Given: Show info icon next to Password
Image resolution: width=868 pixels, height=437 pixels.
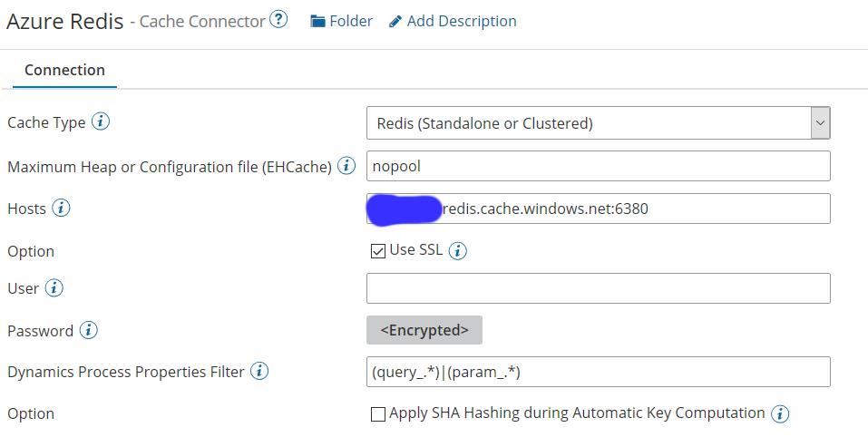Looking at the screenshot, I should pyautogui.click(x=89, y=330).
